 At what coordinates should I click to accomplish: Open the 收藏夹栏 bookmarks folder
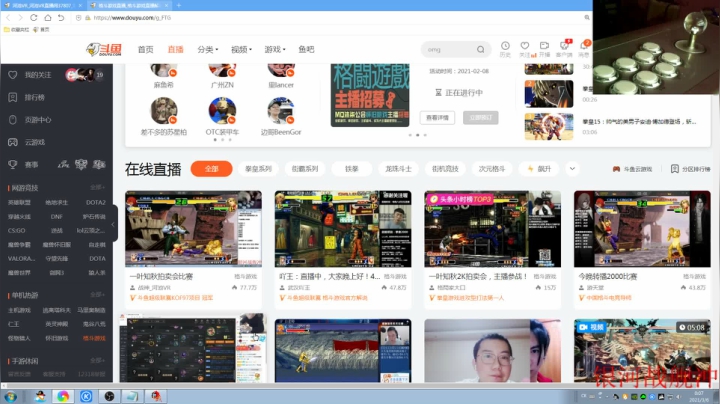[17, 29]
